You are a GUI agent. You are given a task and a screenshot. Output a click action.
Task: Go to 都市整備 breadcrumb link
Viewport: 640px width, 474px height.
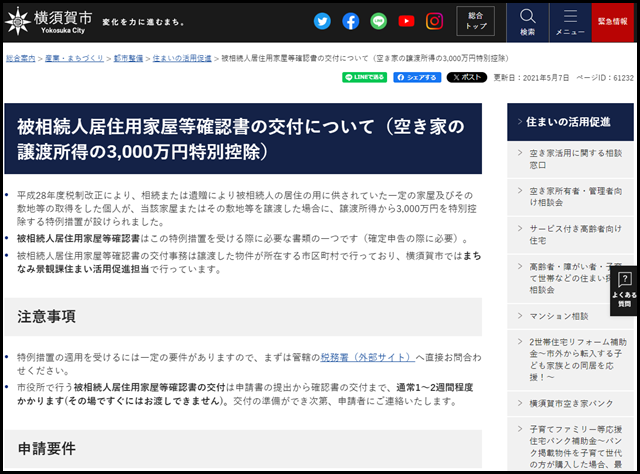[x=128, y=58]
